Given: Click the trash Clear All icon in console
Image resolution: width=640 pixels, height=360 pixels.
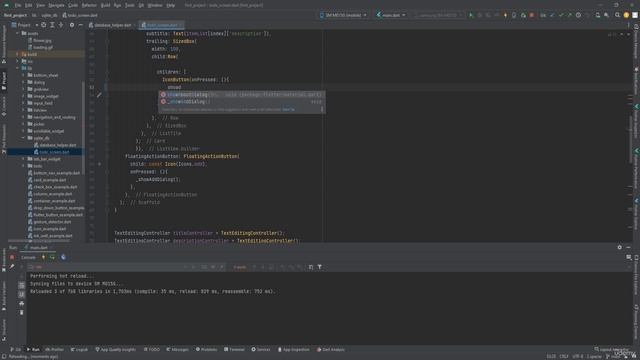Looking at the screenshot, I should [x=22, y=312].
